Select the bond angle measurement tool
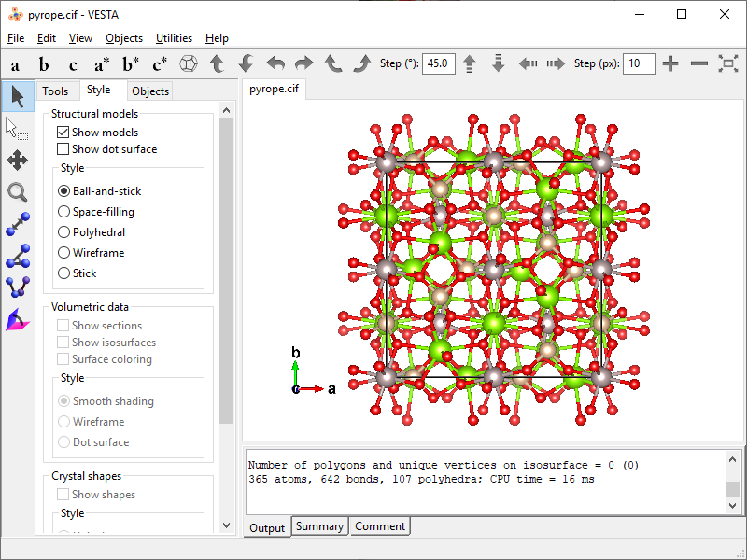 coord(17,257)
